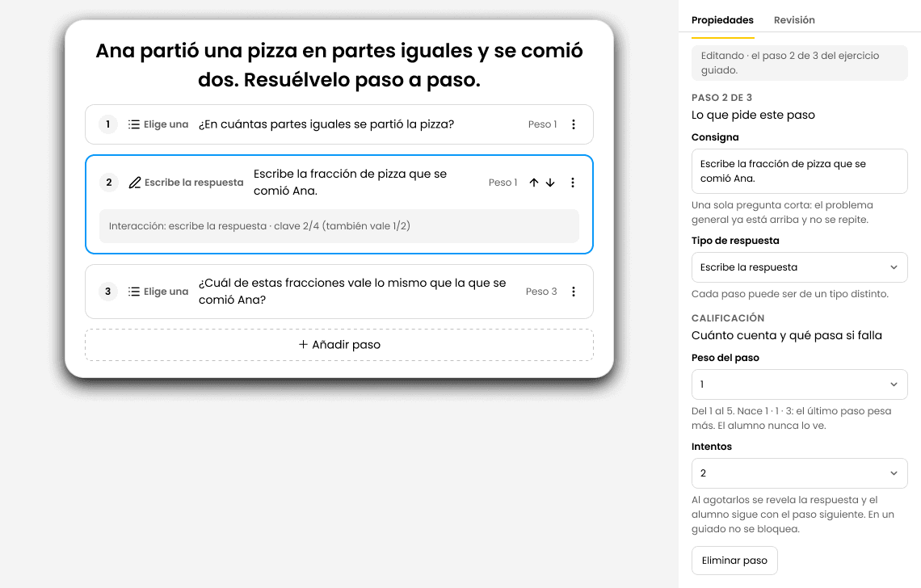Click the Añadir paso button

tap(339, 345)
